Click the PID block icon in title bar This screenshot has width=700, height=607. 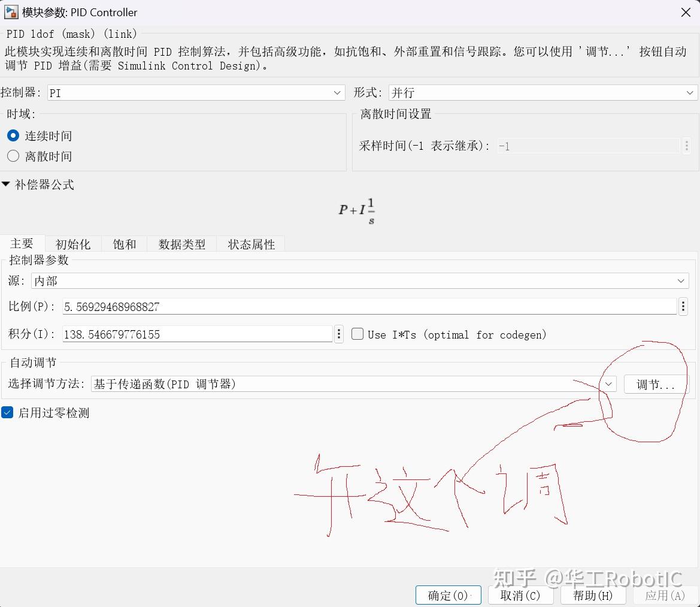pos(11,12)
